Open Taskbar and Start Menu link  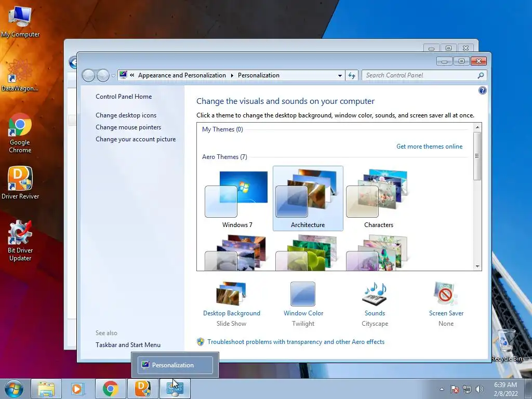(x=128, y=345)
